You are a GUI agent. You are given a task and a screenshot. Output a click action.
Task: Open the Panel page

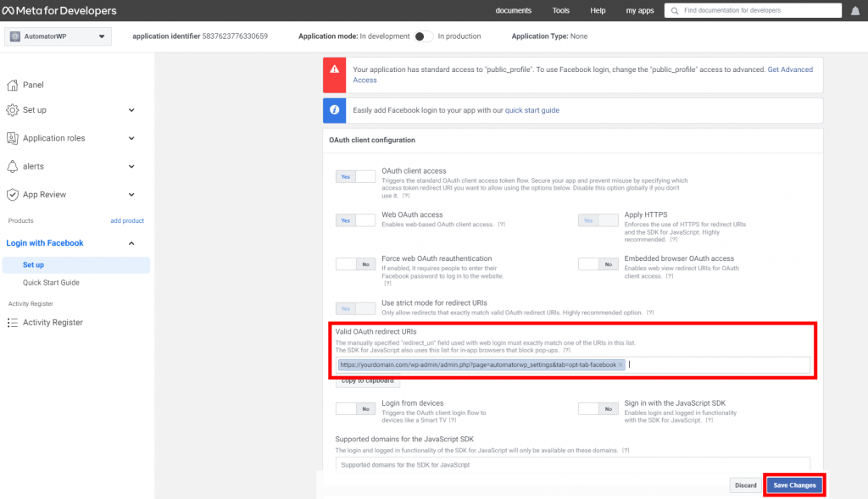(33, 85)
